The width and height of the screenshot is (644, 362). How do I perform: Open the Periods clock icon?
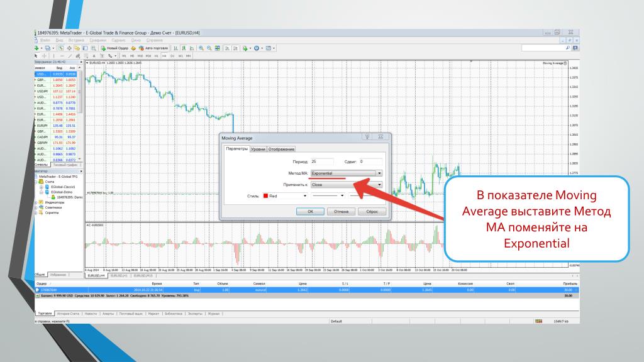(x=257, y=48)
